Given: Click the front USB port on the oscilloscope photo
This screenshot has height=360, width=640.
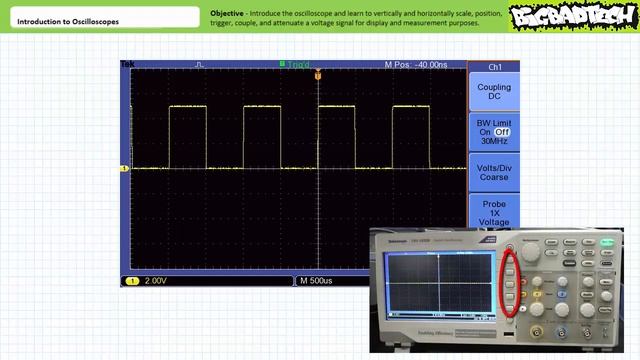Looking at the screenshot, I should 509,334.
